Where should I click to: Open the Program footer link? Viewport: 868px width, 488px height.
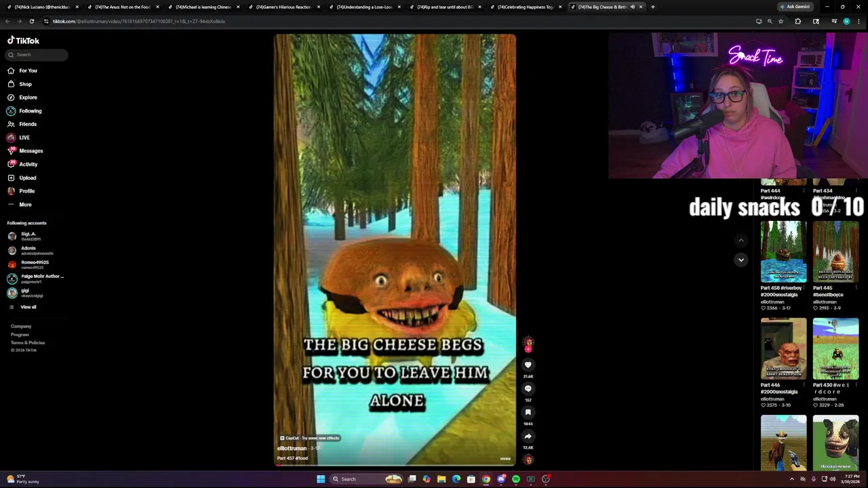(x=20, y=334)
